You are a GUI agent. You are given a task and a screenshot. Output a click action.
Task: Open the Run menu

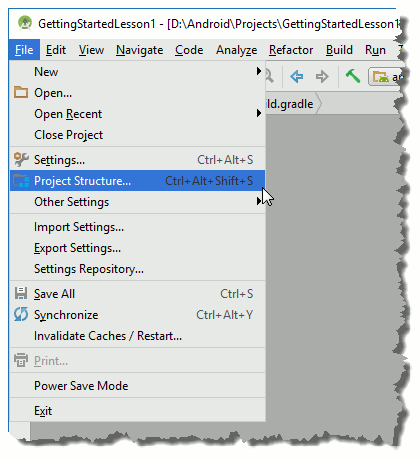[x=375, y=50]
